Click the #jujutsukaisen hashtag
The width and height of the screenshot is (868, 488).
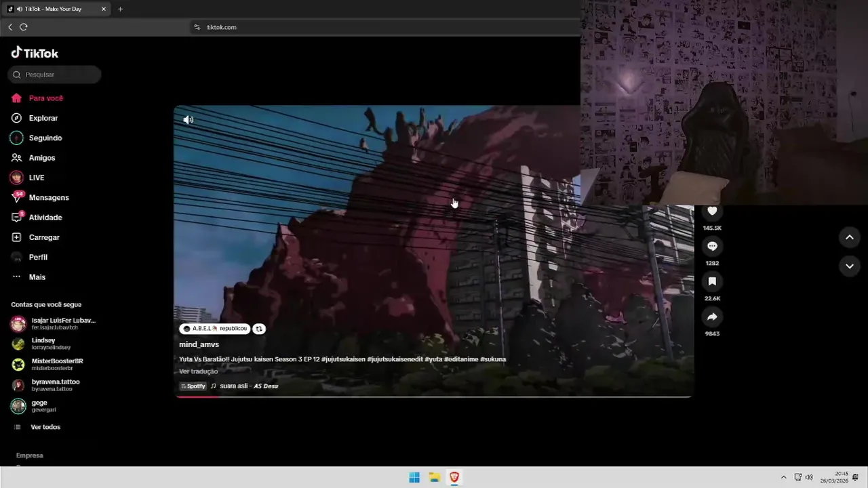tap(343, 359)
